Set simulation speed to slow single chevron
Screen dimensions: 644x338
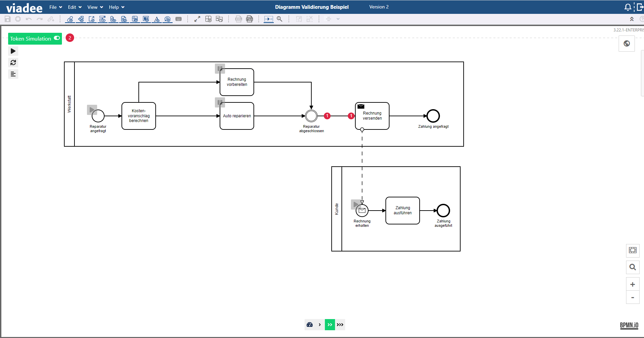click(x=320, y=324)
